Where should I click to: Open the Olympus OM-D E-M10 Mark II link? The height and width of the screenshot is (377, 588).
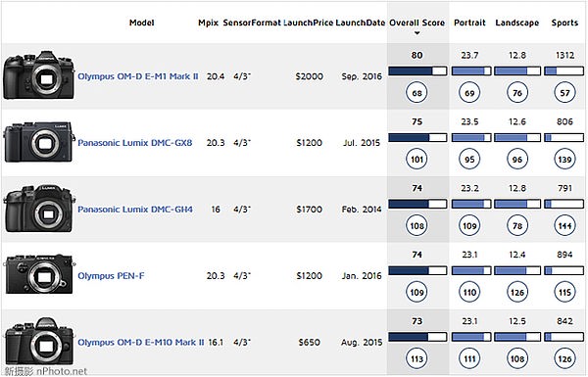click(x=141, y=342)
